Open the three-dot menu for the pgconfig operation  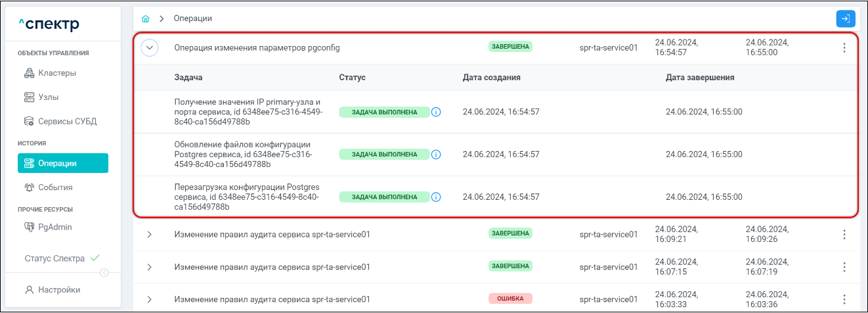(844, 47)
